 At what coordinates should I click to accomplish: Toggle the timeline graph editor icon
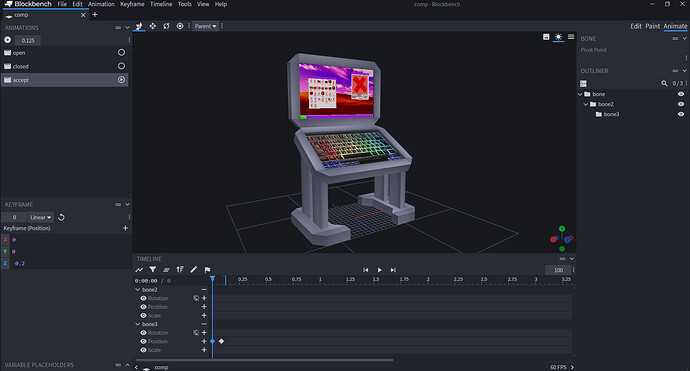click(139, 269)
